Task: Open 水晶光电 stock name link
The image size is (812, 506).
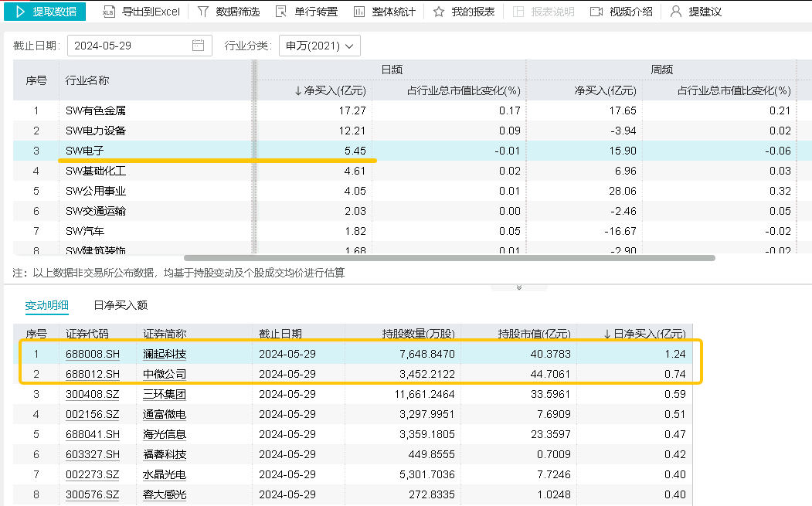Action: click(x=165, y=474)
